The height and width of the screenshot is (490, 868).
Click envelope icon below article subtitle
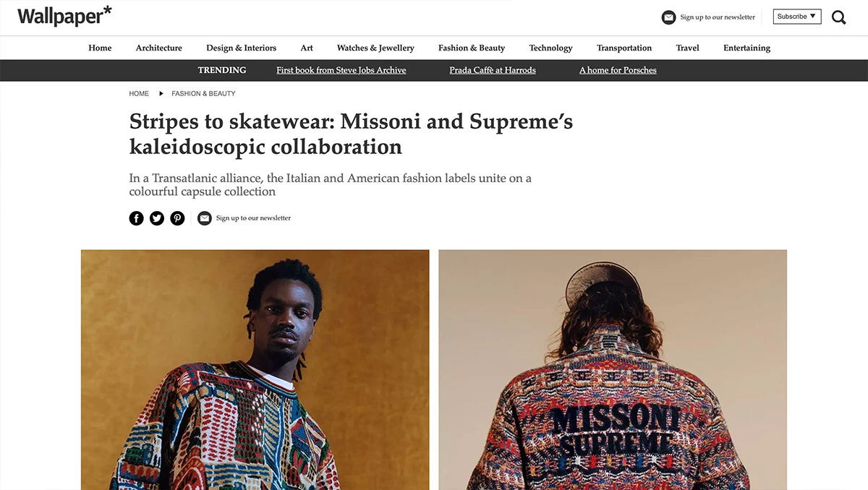coord(205,218)
